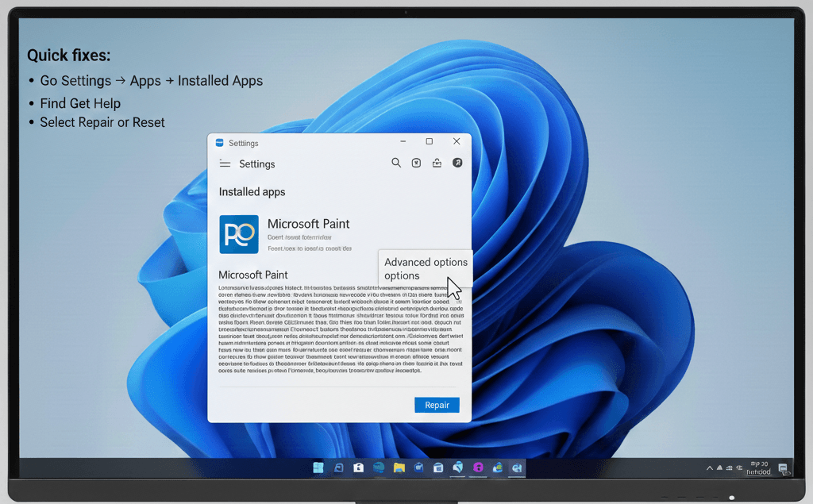Choose Advanced options from the popup menu

pos(426,263)
